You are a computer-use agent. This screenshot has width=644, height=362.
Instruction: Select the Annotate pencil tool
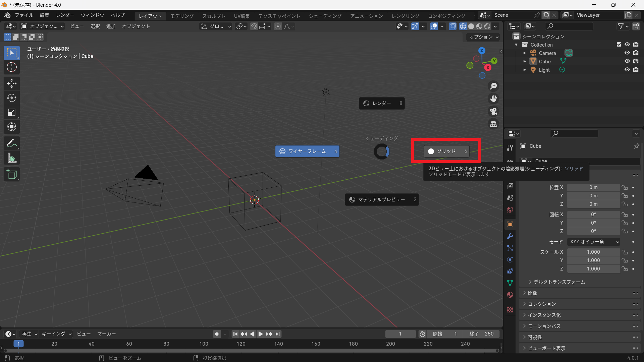12,143
